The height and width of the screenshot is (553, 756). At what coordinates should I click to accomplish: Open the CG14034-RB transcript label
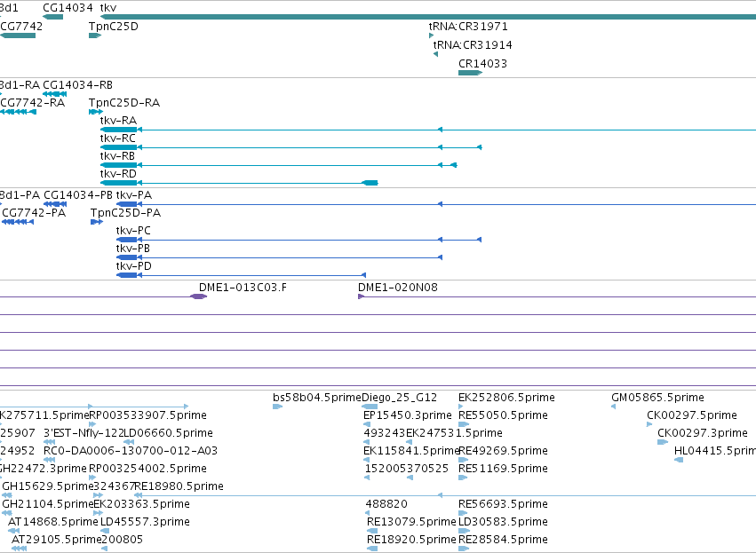pos(77,85)
